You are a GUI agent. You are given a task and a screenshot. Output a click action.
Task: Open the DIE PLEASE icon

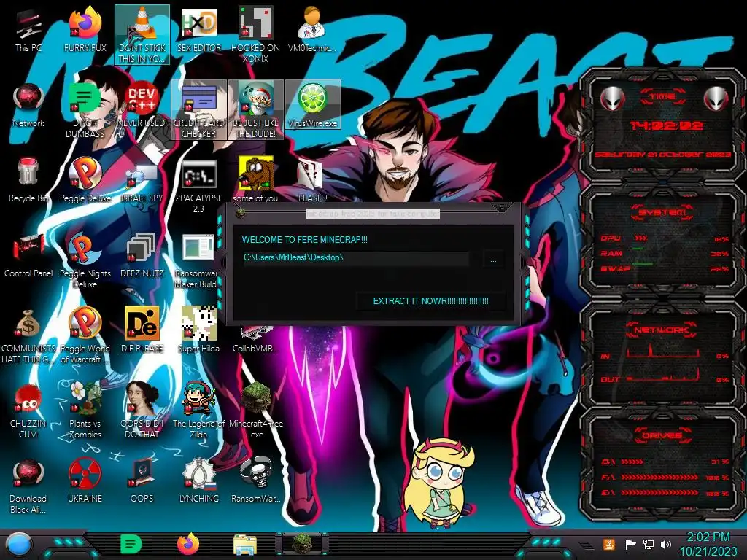click(x=142, y=331)
